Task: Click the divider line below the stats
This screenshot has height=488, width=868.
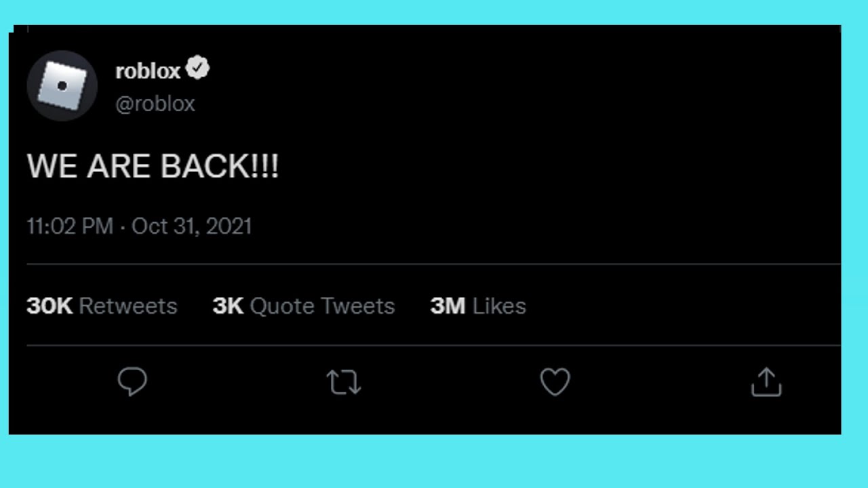Action: coord(434,346)
